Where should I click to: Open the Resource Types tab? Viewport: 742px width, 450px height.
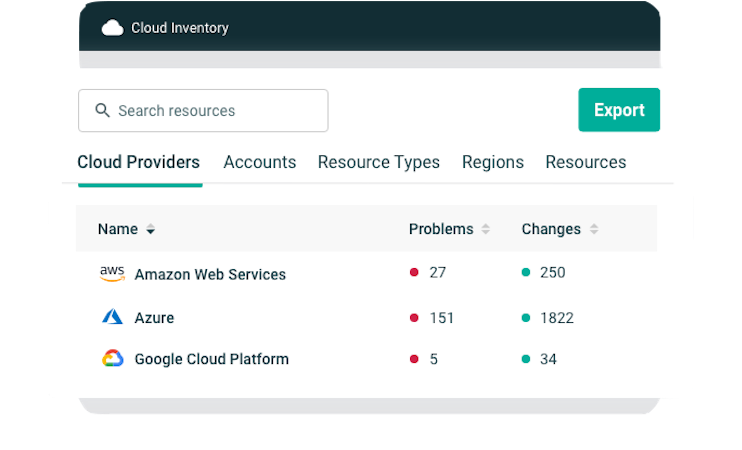(379, 162)
